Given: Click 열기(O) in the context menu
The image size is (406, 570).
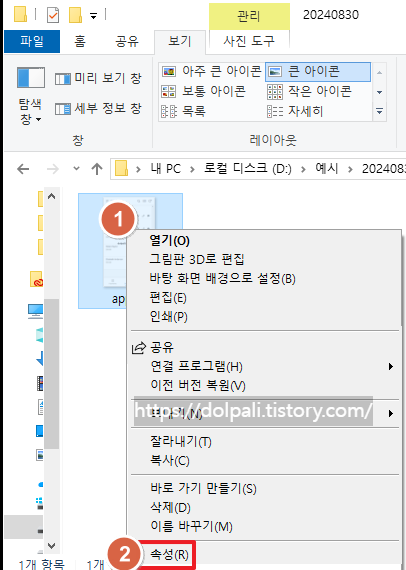Looking at the screenshot, I should click(169, 240).
